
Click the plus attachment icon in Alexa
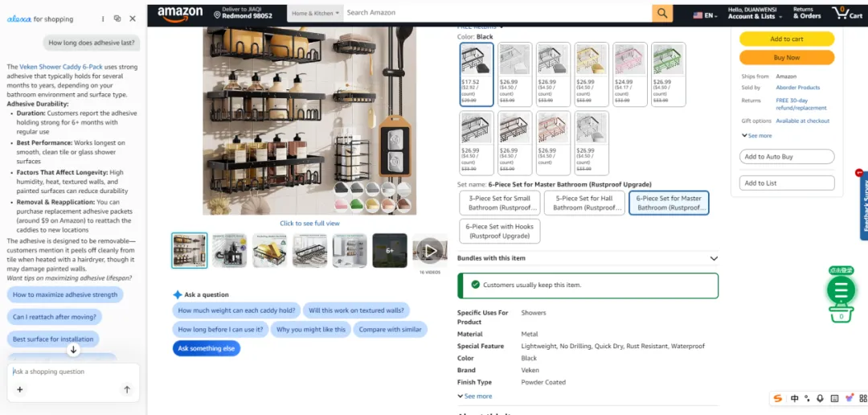click(x=20, y=389)
